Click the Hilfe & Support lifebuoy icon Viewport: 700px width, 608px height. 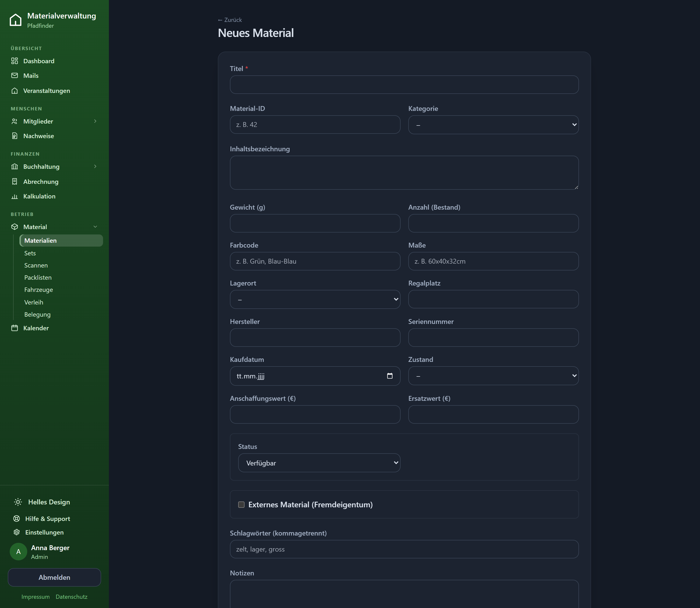(x=17, y=519)
